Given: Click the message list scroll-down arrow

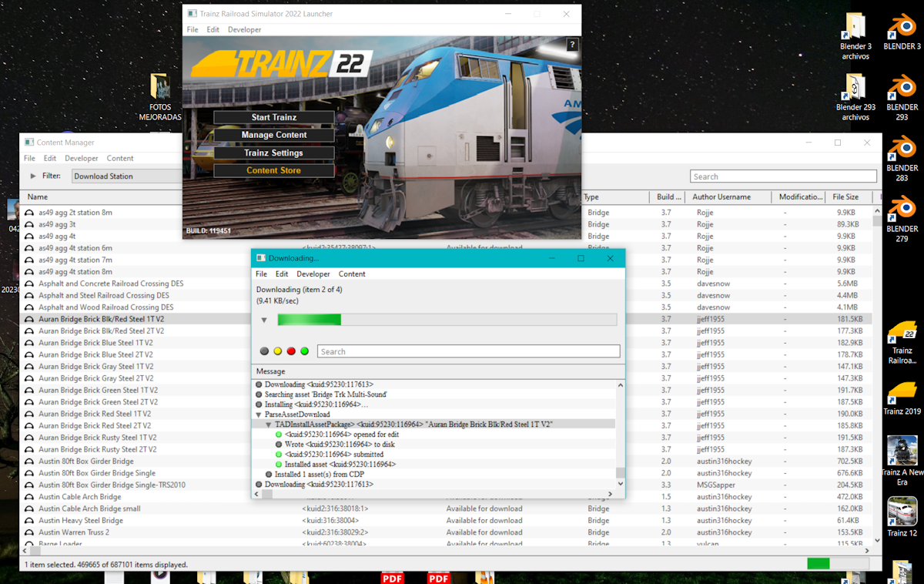Looking at the screenshot, I should [x=620, y=484].
